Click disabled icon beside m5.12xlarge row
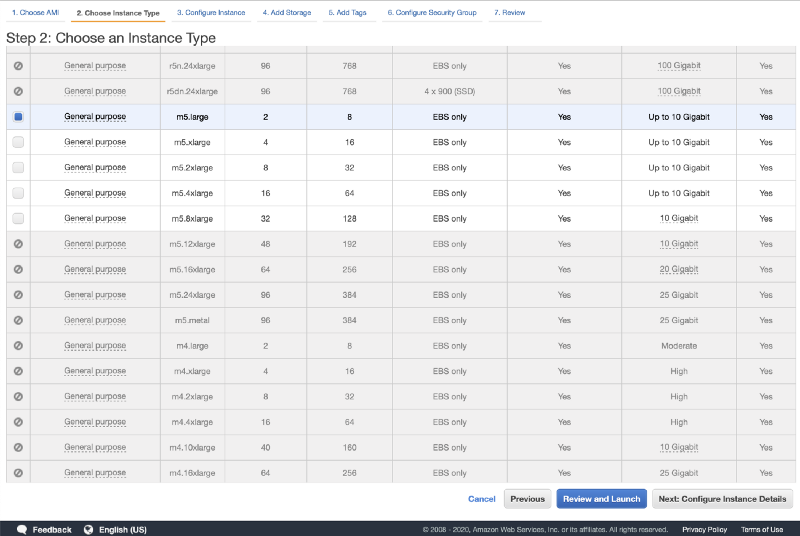The image size is (800, 536). [x=18, y=244]
